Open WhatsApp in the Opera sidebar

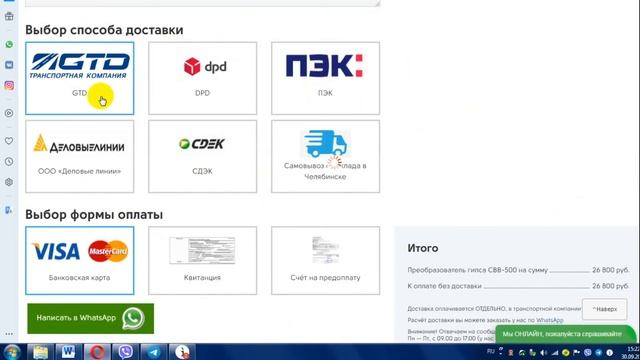(9, 44)
